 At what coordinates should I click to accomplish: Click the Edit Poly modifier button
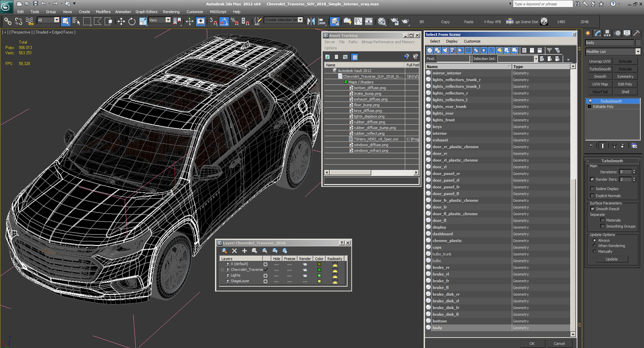click(x=625, y=84)
